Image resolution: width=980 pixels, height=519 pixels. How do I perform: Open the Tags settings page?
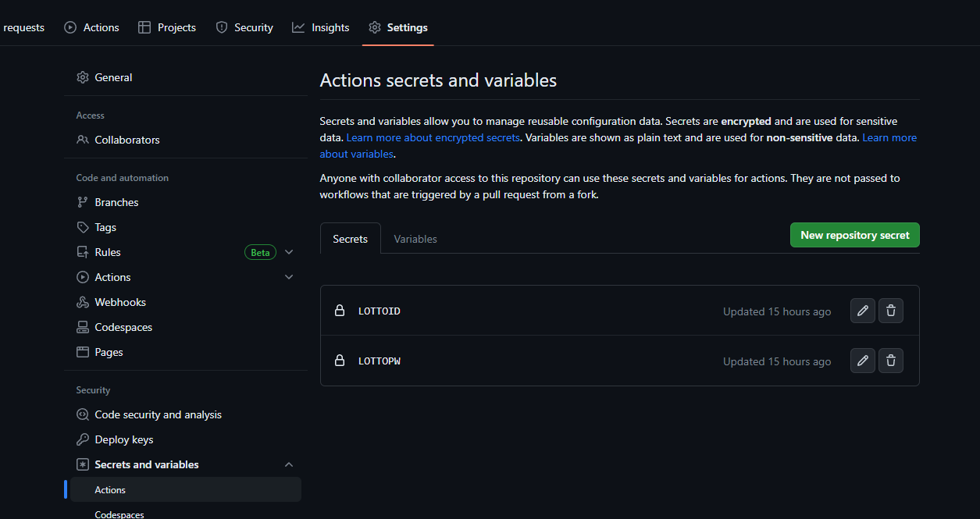(x=105, y=227)
